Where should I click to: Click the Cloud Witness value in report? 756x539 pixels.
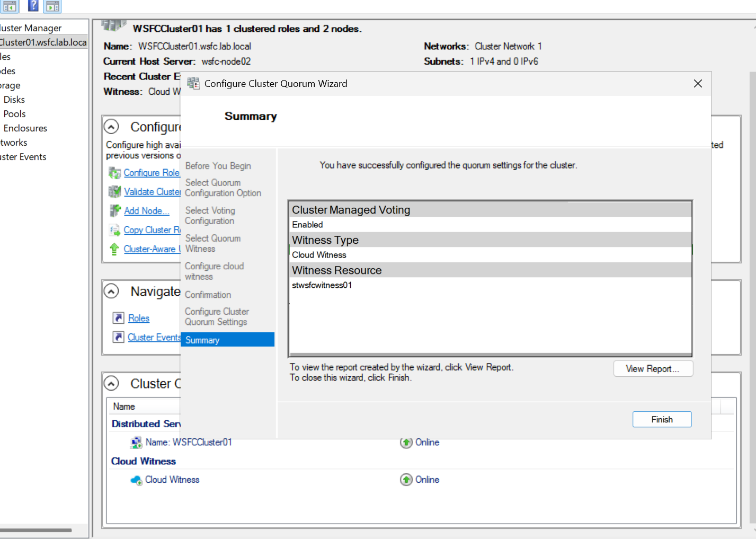pyautogui.click(x=319, y=255)
